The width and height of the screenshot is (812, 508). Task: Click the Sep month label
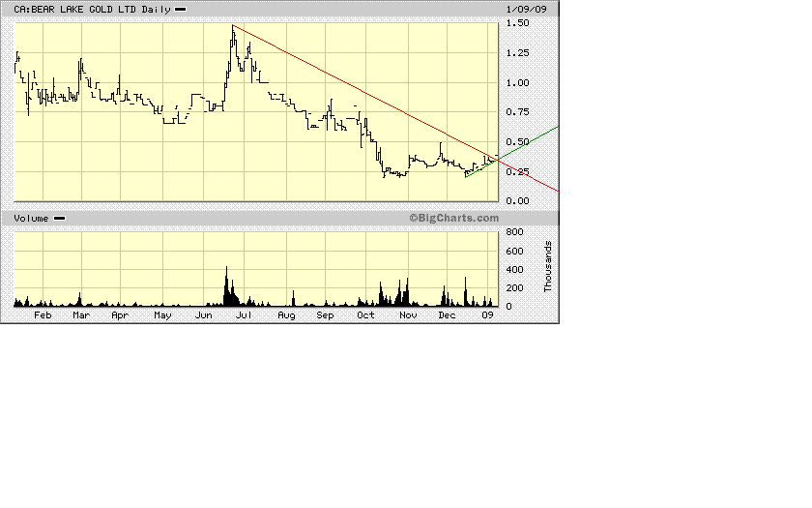[x=325, y=315]
